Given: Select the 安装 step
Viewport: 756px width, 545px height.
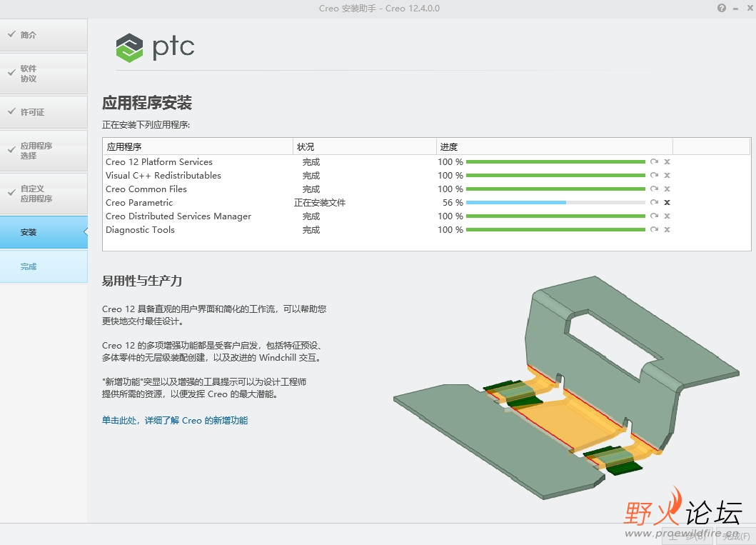Looking at the screenshot, I should click(x=44, y=232).
